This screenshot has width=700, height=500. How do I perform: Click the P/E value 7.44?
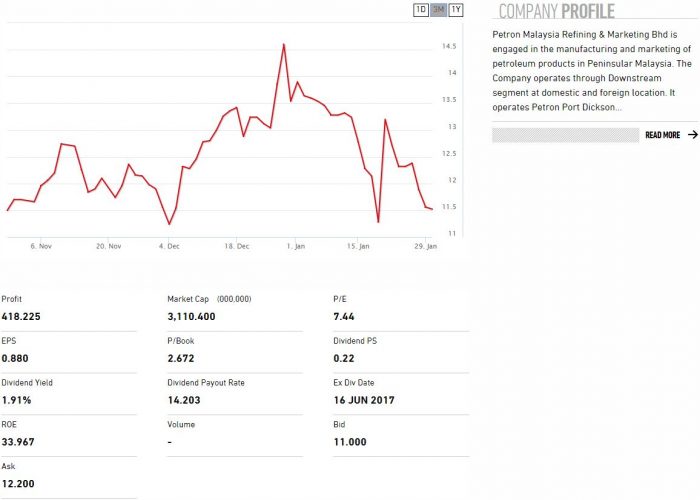point(343,316)
